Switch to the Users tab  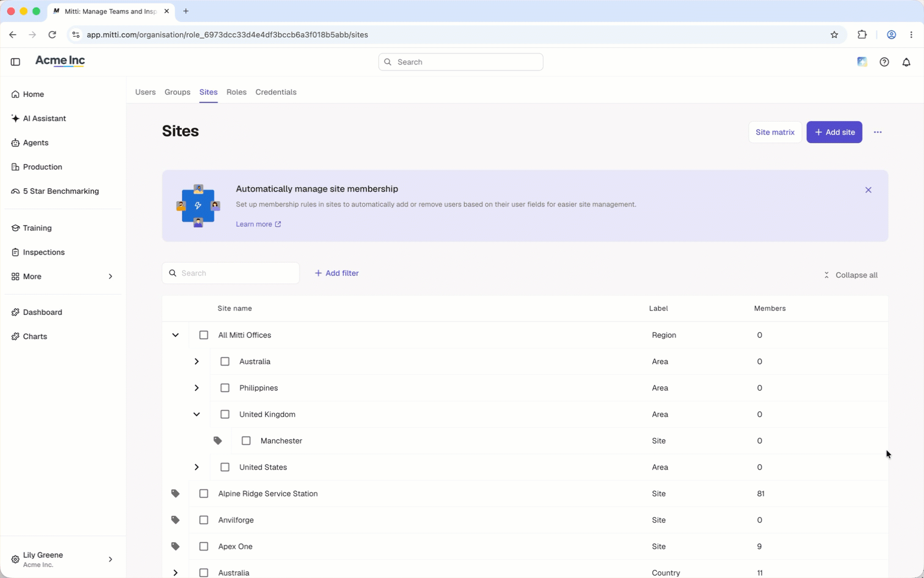click(145, 92)
